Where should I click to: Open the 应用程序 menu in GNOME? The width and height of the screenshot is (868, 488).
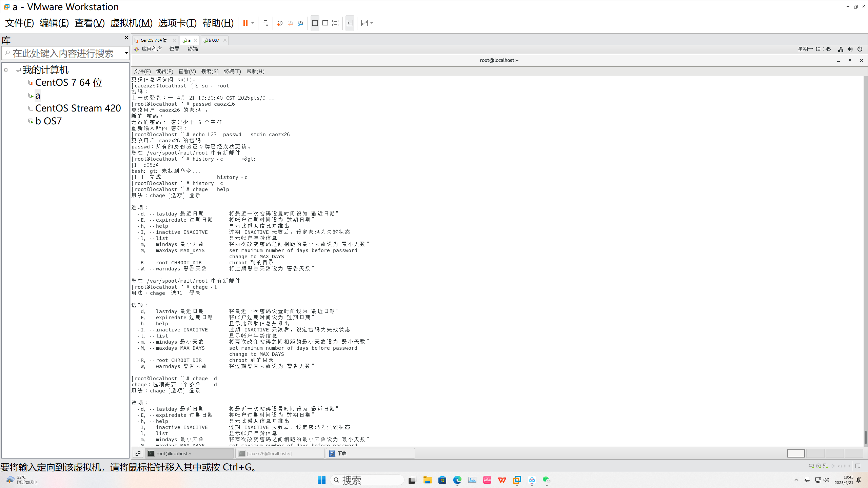coord(151,49)
